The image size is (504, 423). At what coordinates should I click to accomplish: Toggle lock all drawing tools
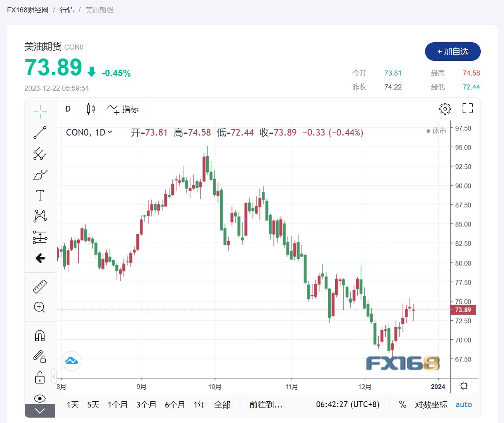[x=40, y=377]
